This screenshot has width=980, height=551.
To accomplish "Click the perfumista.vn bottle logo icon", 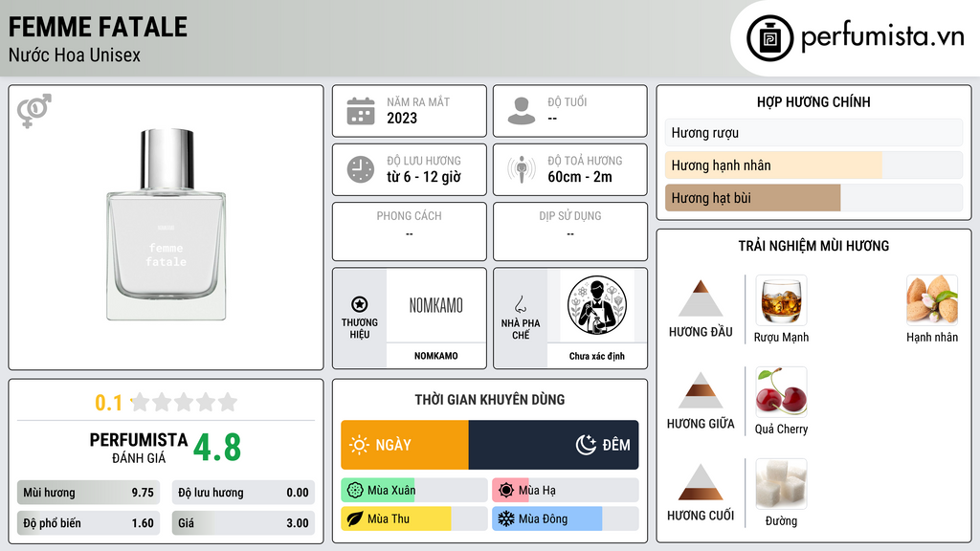I will click(769, 38).
